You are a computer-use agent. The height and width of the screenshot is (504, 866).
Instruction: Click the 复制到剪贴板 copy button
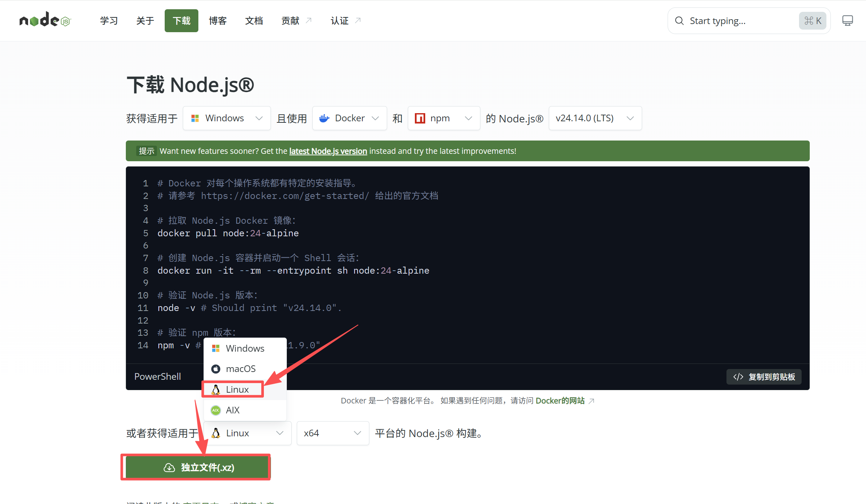[764, 377]
